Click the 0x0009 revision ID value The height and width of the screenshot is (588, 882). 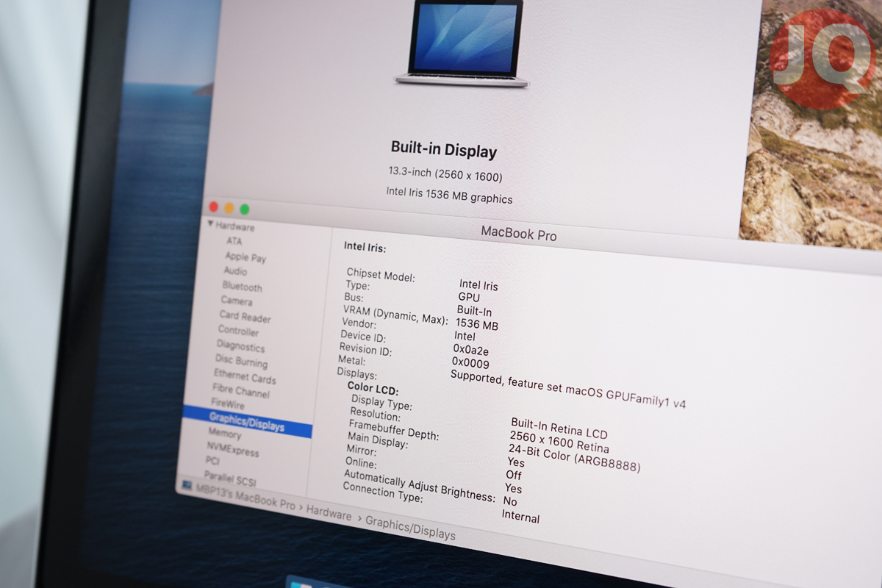coord(470,363)
